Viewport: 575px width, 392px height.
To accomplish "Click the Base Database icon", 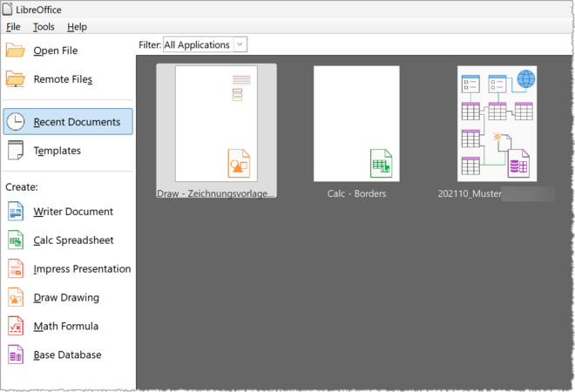I will click(16, 355).
